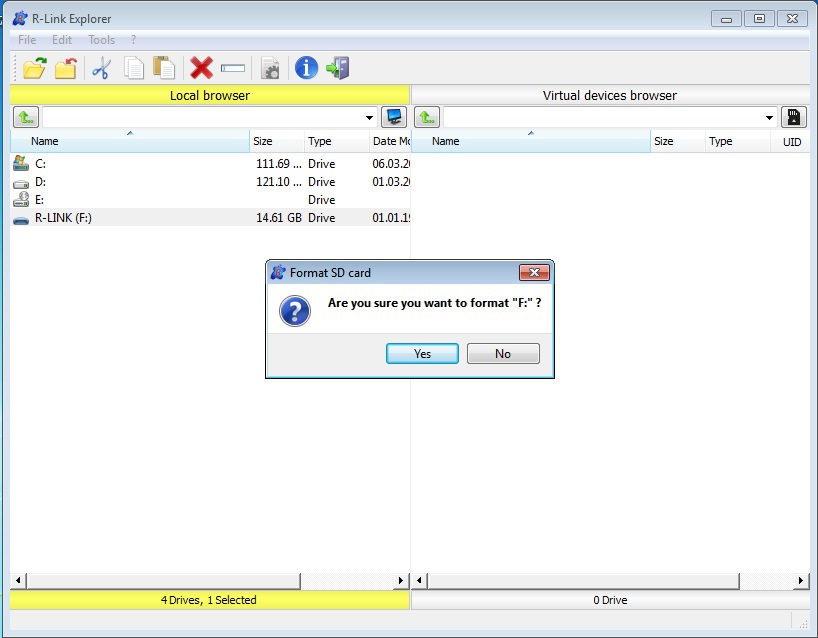This screenshot has width=818, height=638.
Task: Sort Virtual devices by Name column
Action: coord(531,141)
